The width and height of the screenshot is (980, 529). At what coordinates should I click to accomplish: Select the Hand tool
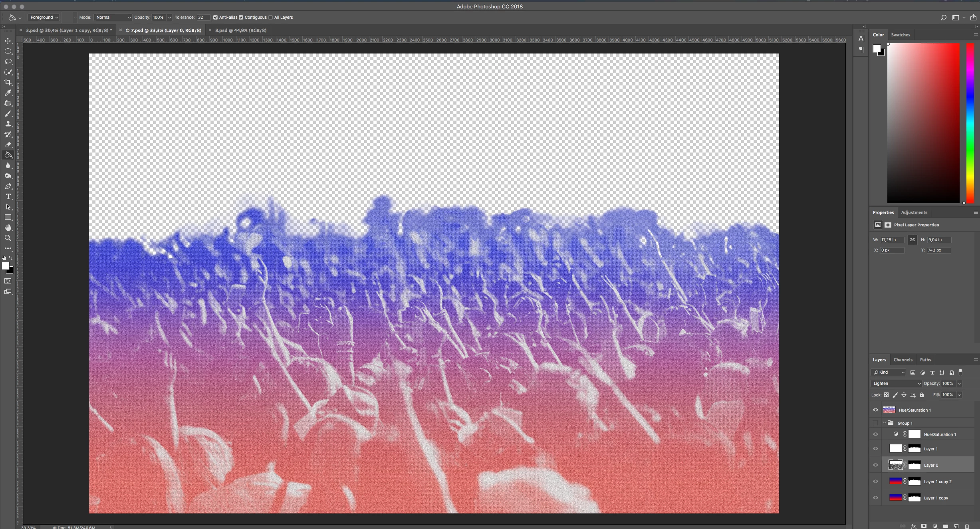[8, 228]
